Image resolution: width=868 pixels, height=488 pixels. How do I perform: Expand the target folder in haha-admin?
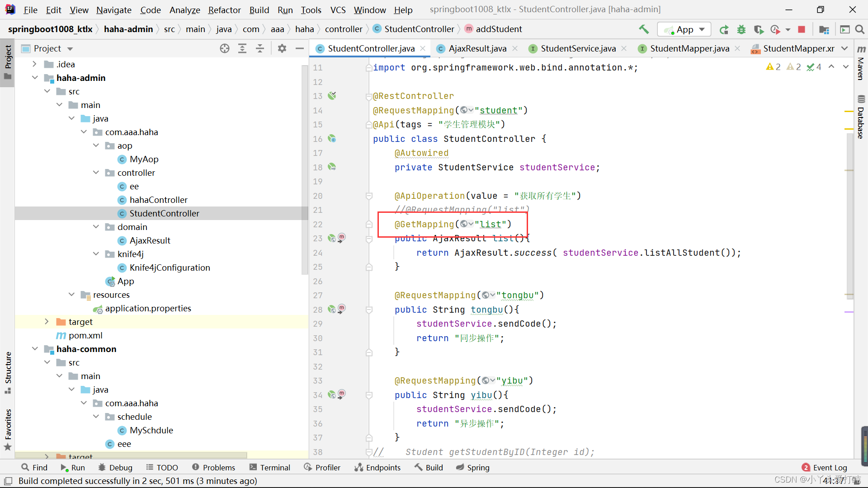point(47,322)
